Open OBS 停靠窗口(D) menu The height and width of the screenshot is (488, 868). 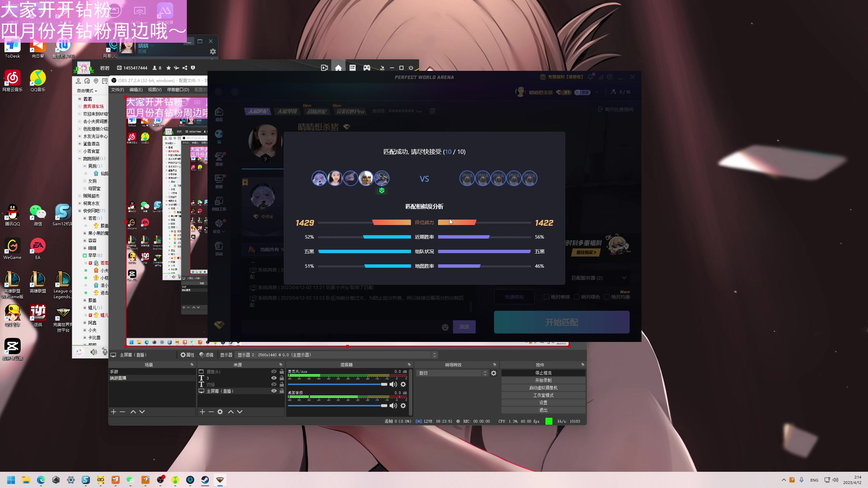click(x=178, y=90)
